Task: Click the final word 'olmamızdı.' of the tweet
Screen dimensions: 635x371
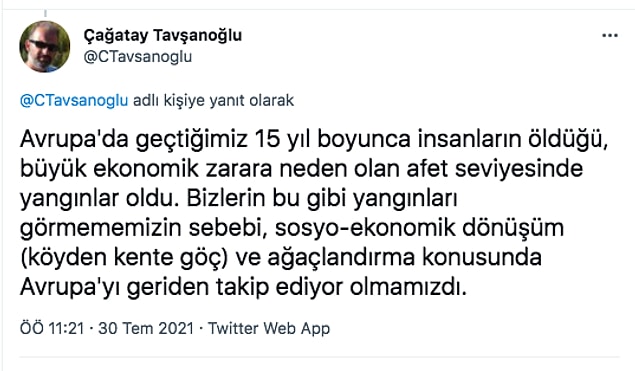Action: pos(409,288)
